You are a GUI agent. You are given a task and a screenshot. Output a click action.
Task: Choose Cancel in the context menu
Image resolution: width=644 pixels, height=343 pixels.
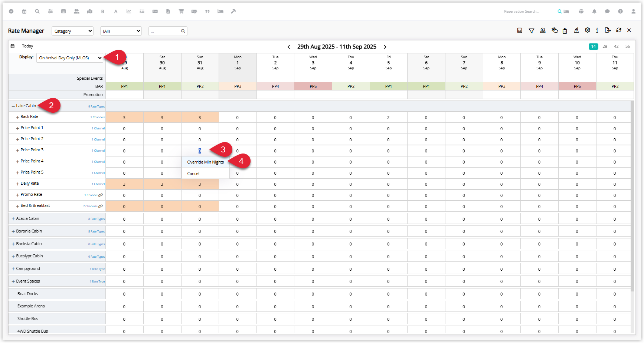(x=205, y=174)
